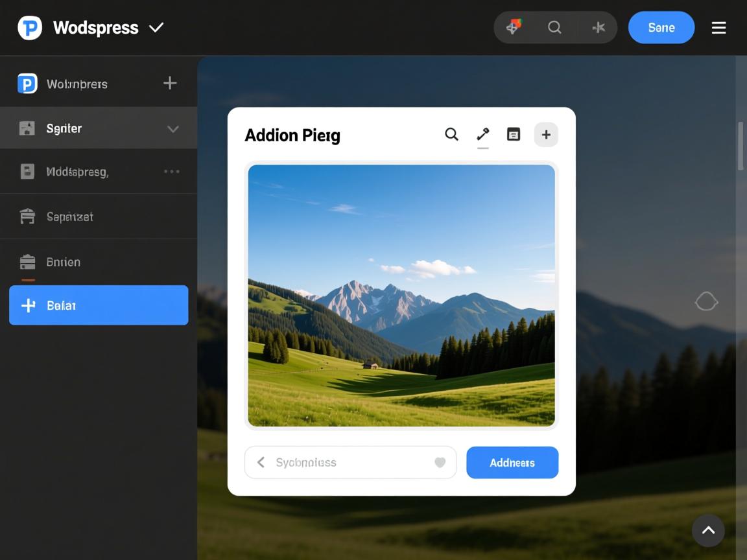Expand the Wodspress title dropdown

tap(156, 27)
